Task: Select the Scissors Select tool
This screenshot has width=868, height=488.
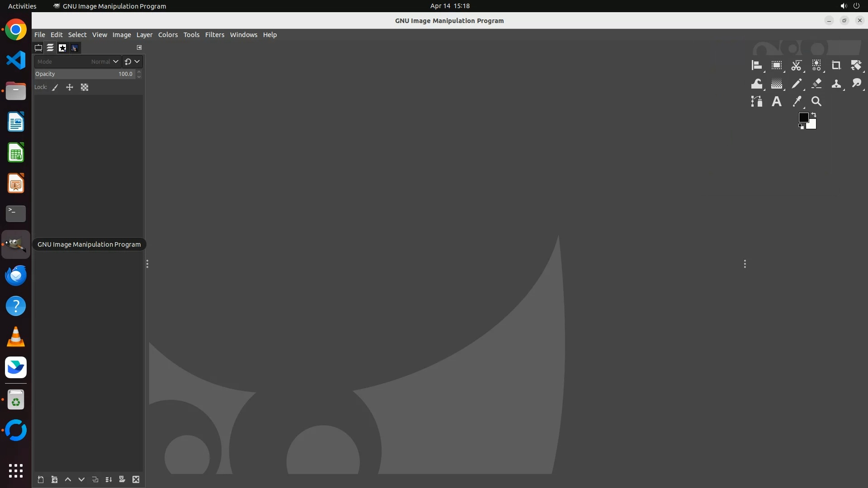Action: point(796,66)
